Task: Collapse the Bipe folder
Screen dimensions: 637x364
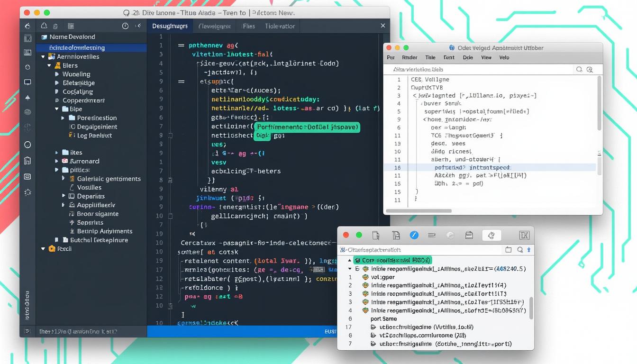Action: point(57,109)
